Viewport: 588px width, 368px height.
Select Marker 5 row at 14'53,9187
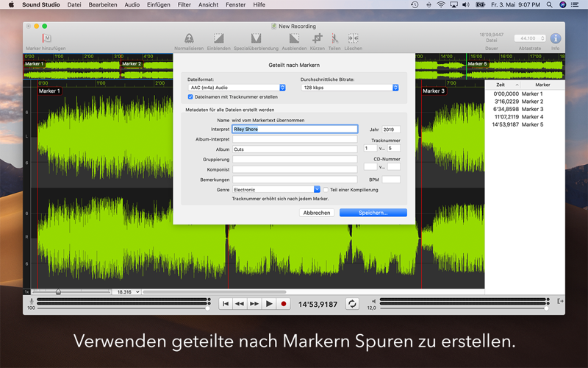(525, 124)
